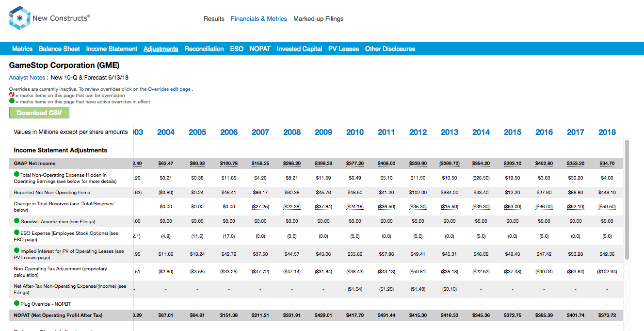Select the Adjustments tab
This screenshot has width=644, height=331.
[x=161, y=49]
